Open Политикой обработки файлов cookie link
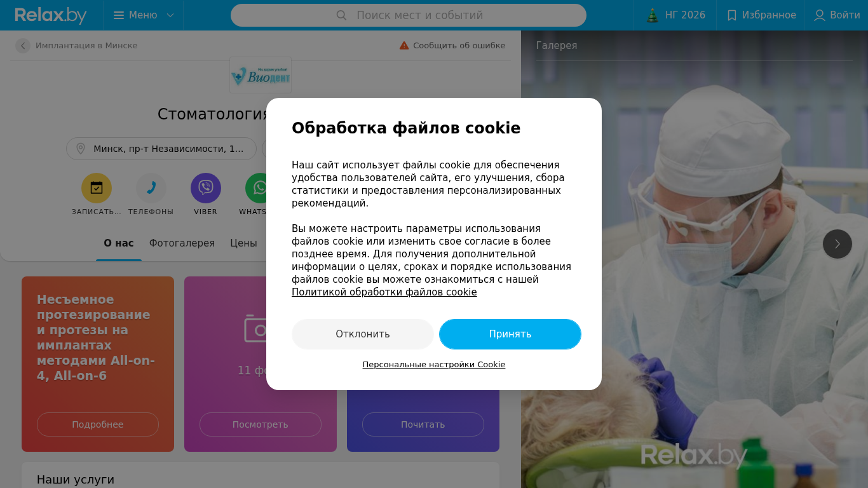 click(384, 292)
